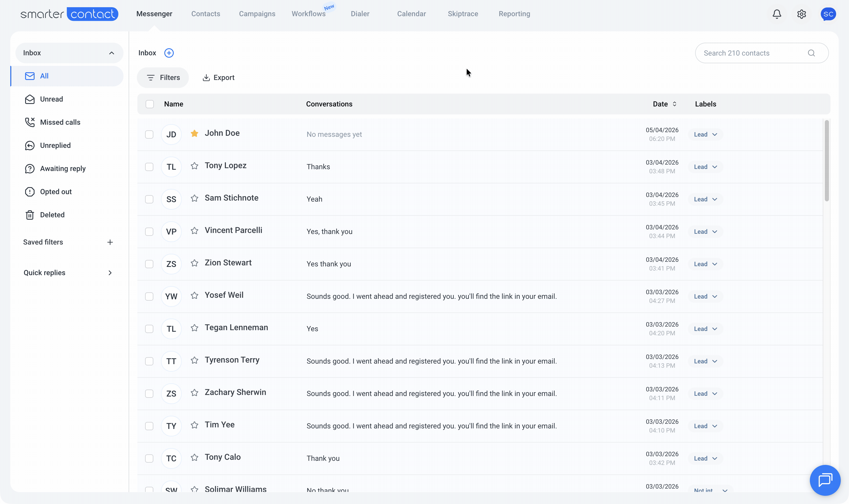Expand Quick replies section
The image size is (849, 504).
68,273
